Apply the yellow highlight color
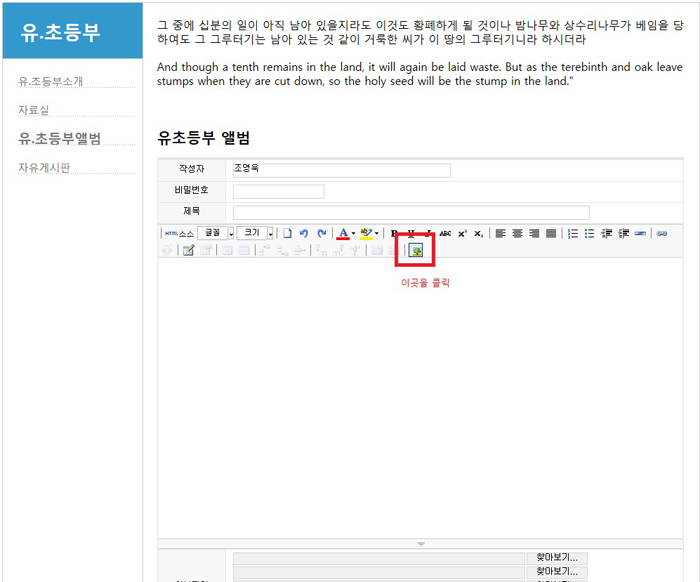This screenshot has height=582, width=700. tap(366, 233)
